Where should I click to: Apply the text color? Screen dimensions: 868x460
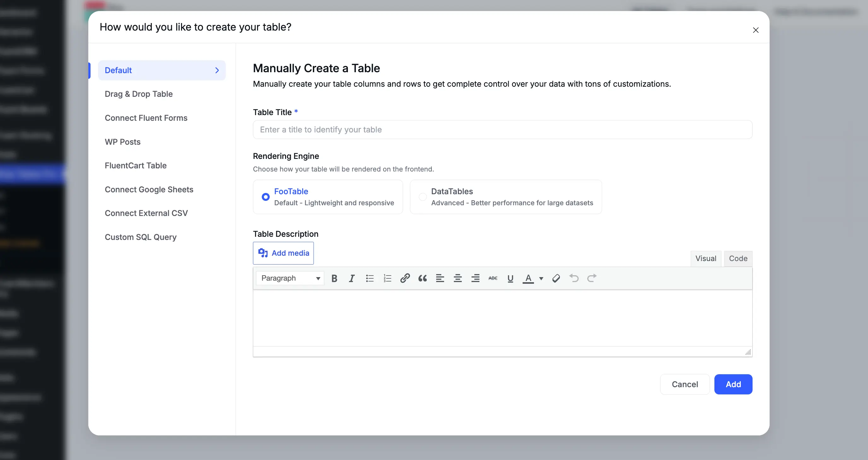(528, 278)
